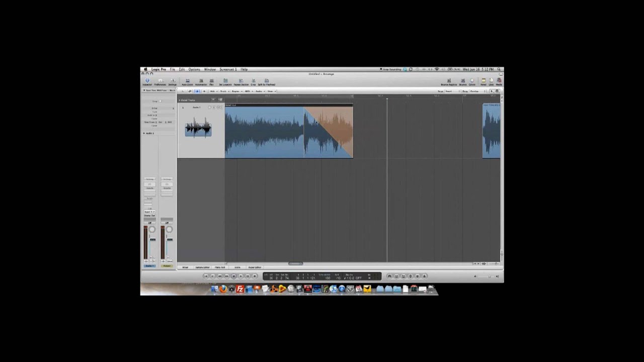Image resolution: width=644 pixels, height=362 pixels.
Task: Open Spotlight search in the menu bar
Action: click(499, 69)
